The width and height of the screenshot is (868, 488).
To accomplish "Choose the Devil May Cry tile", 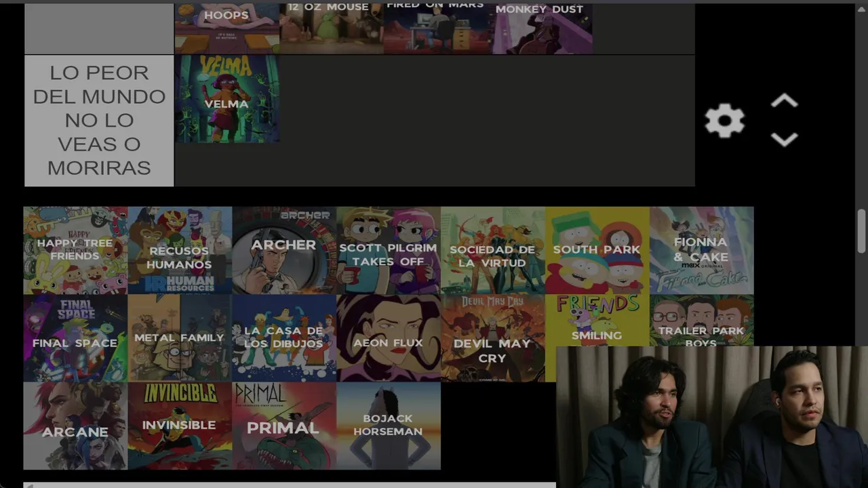I will tap(493, 338).
